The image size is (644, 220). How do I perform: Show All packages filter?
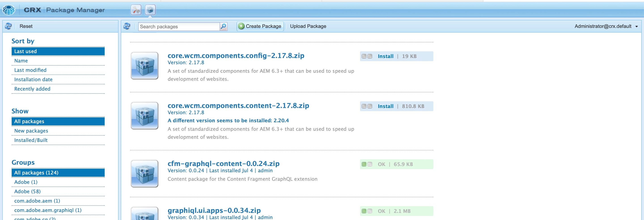click(x=58, y=121)
